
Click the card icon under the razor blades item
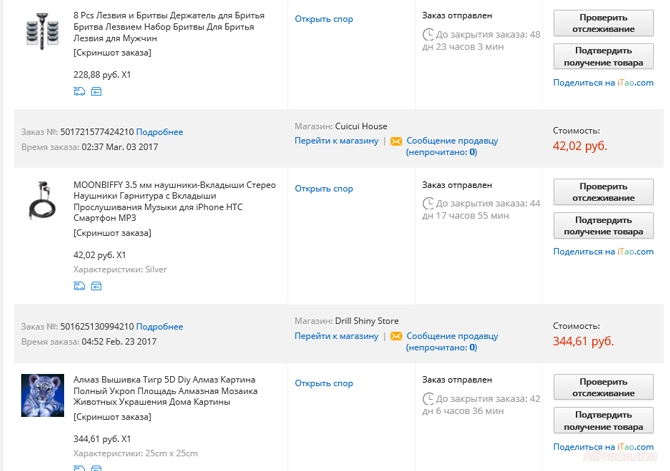click(x=96, y=91)
